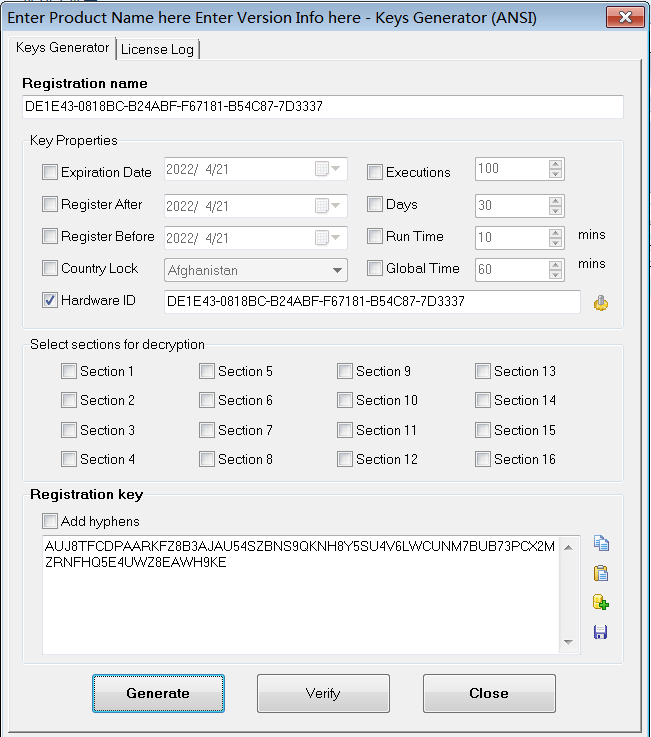Image resolution: width=651 pixels, height=737 pixels.
Task: Increase the Executions value with up arrow
Action: tap(556, 165)
